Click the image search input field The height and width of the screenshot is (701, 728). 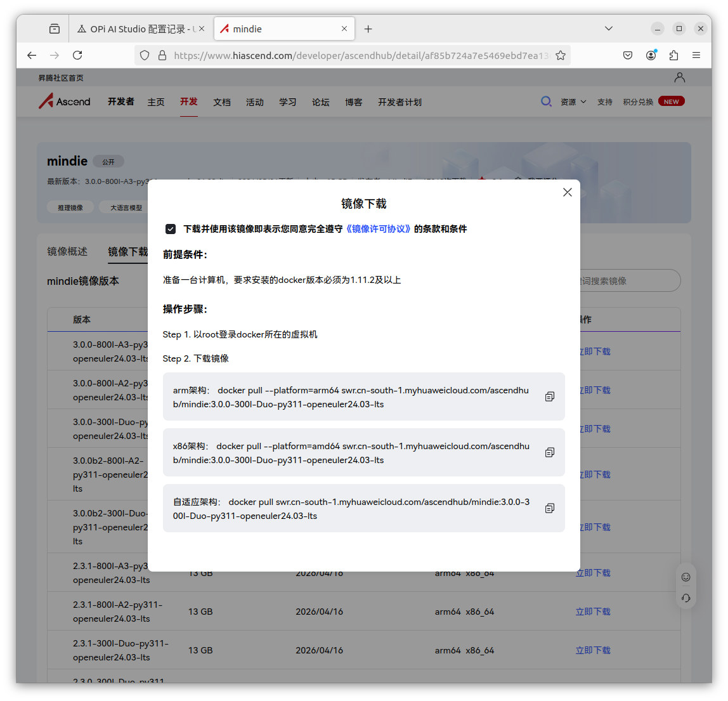[x=629, y=280]
